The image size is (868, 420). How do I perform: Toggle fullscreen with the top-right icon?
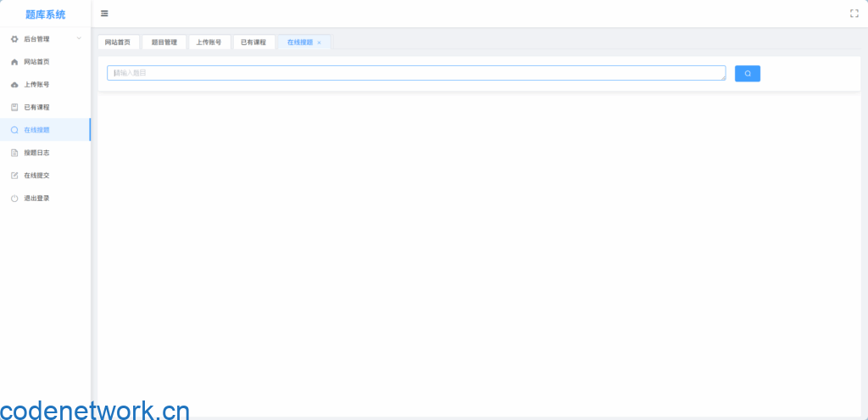coord(854,14)
